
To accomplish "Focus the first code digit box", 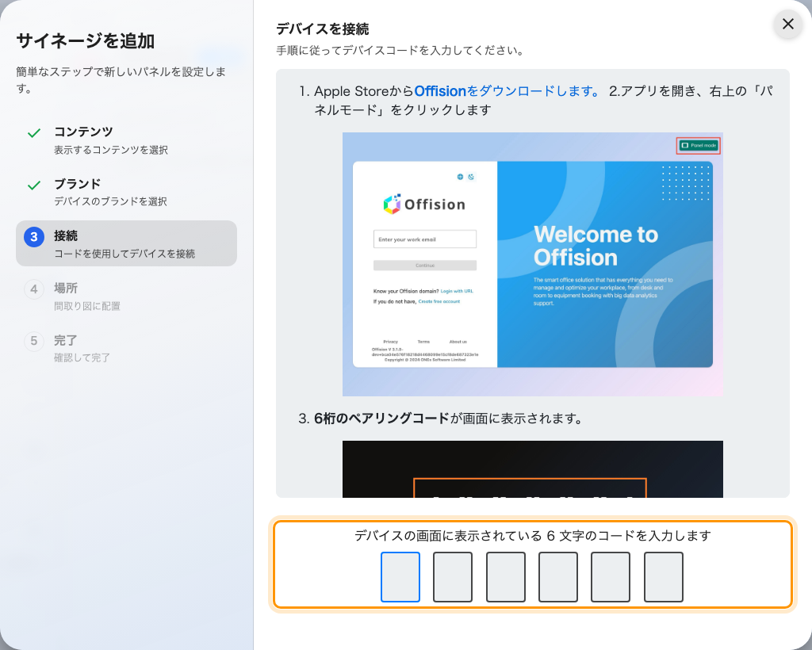I will pyautogui.click(x=400, y=577).
